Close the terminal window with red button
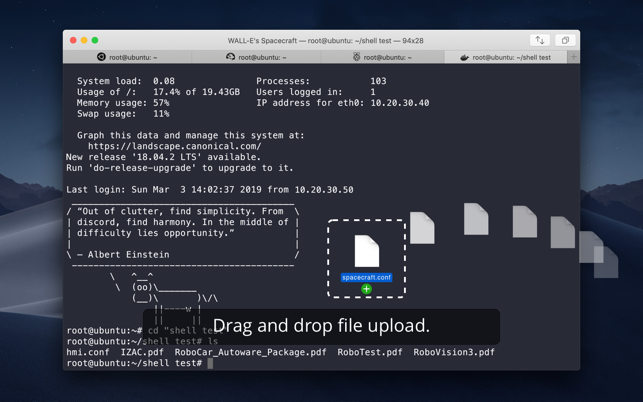Viewport: 643px width, 402px height. tap(73, 41)
